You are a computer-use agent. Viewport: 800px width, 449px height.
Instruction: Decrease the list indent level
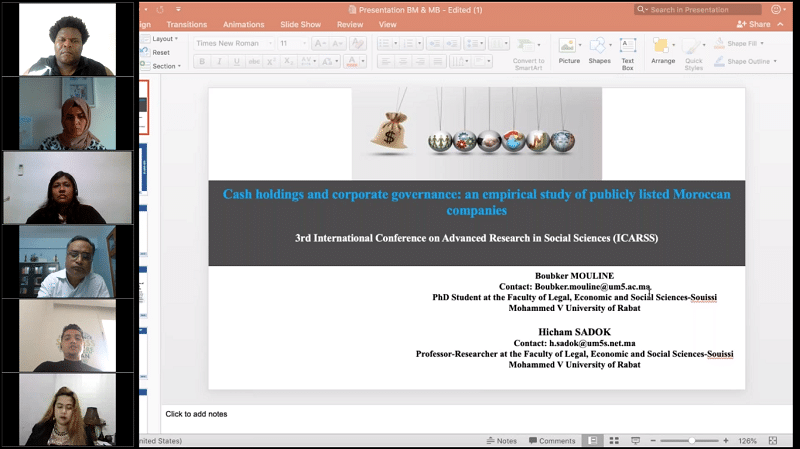coord(435,43)
